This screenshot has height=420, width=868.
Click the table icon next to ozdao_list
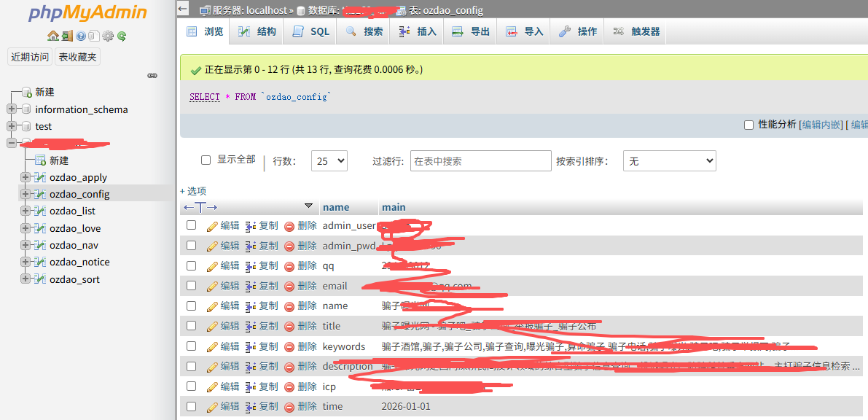pos(39,211)
